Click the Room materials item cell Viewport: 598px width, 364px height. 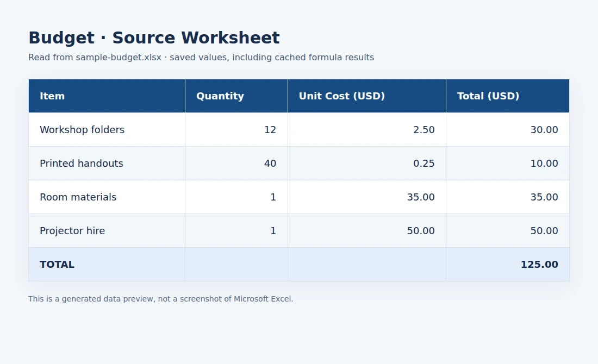tap(107, 197)
